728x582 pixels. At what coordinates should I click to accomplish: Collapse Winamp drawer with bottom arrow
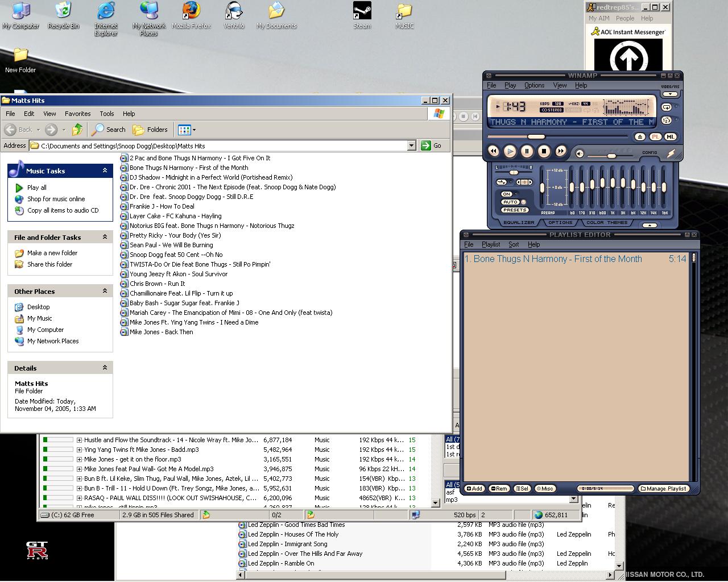point(650,225)
